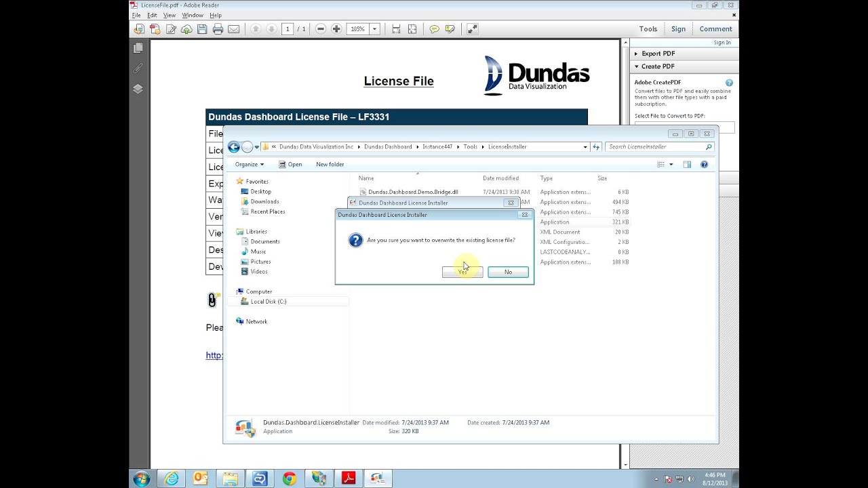Click the Zoom Out minus icon
The image size is (868, 488).
pyautogui.click(x=321, y=29)
